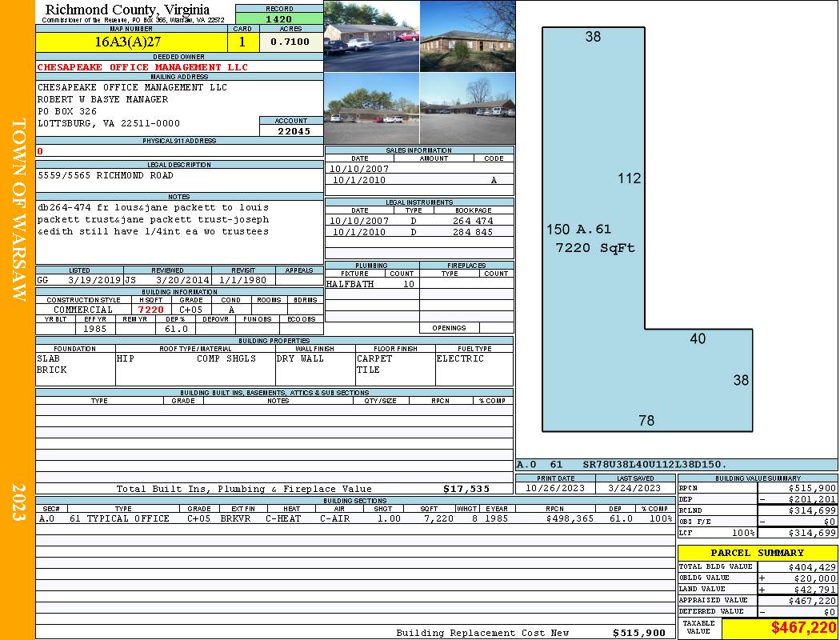Image resolution: width=840 pixels, height=640 pixels.
Task: Select LOTTSBURG, VA 22511-0000 line
Action: (x=109, y=123)
